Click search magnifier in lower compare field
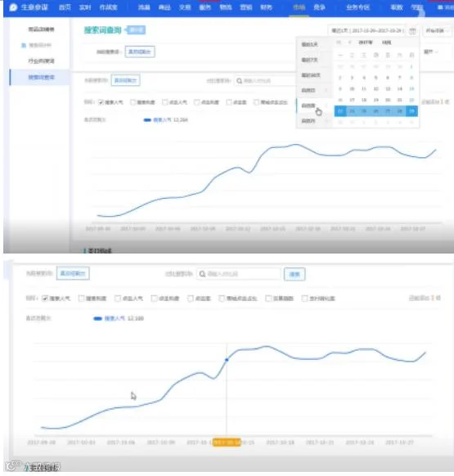This screenshot has width=454, height=476. 202,274
